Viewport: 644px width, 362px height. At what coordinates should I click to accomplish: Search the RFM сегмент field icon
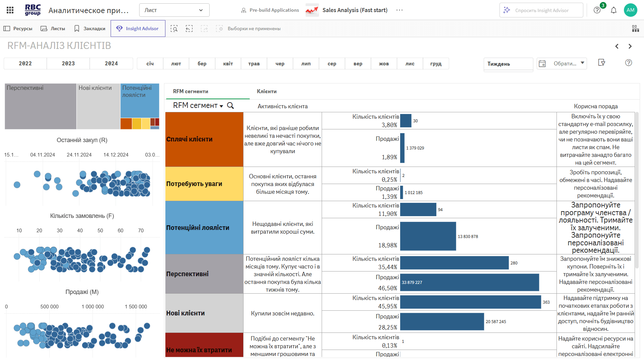tap(230, 106)
